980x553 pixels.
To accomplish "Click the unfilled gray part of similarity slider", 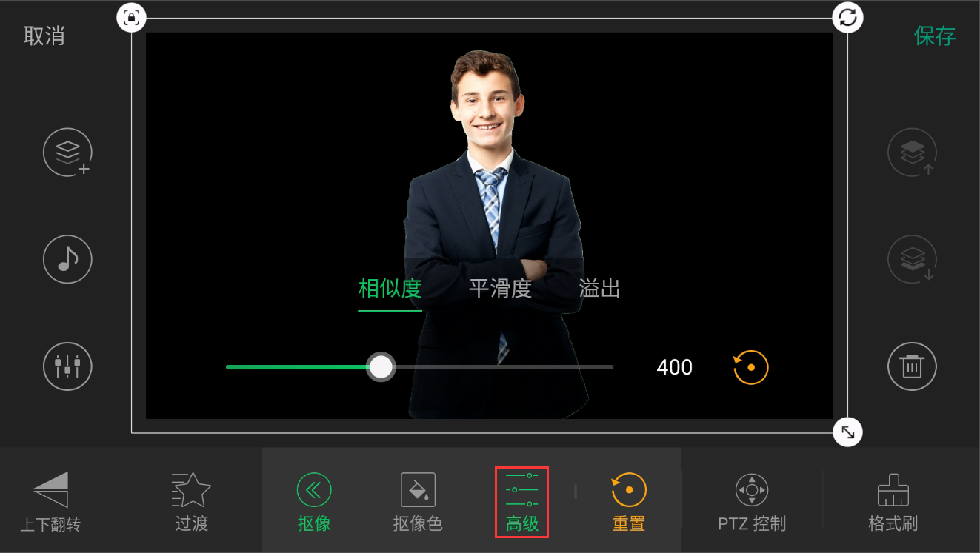I will point(504,366).
